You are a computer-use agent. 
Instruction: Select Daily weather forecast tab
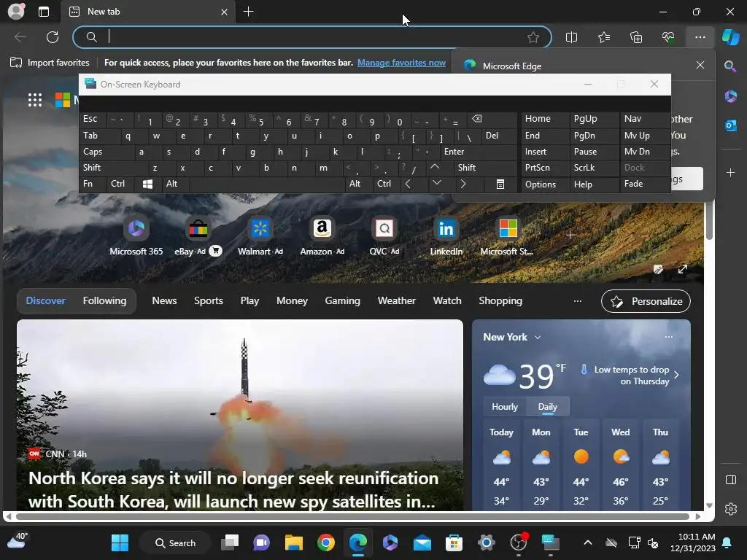click(x=547, y=407)
